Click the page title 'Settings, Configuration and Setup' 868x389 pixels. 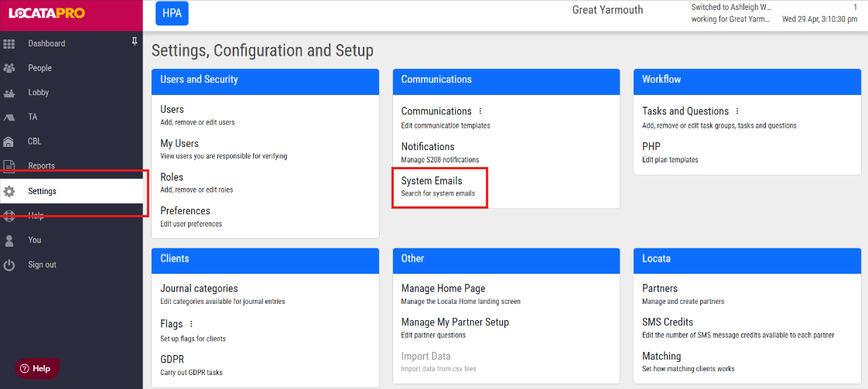pyautogui.click(x=262, y=51)
